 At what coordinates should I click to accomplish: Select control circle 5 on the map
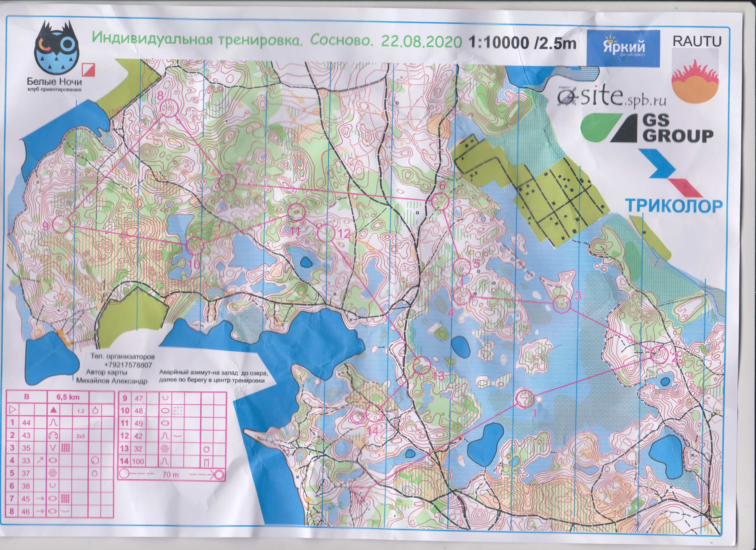[462, 267]
